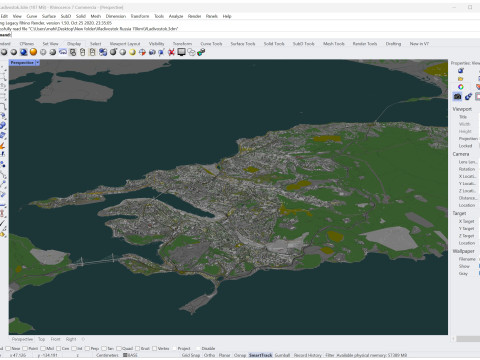Image resolution: width=480 pixels, height=360 pixels.
Task: Open the Analyze menu
Action: [x=176, y=16]
